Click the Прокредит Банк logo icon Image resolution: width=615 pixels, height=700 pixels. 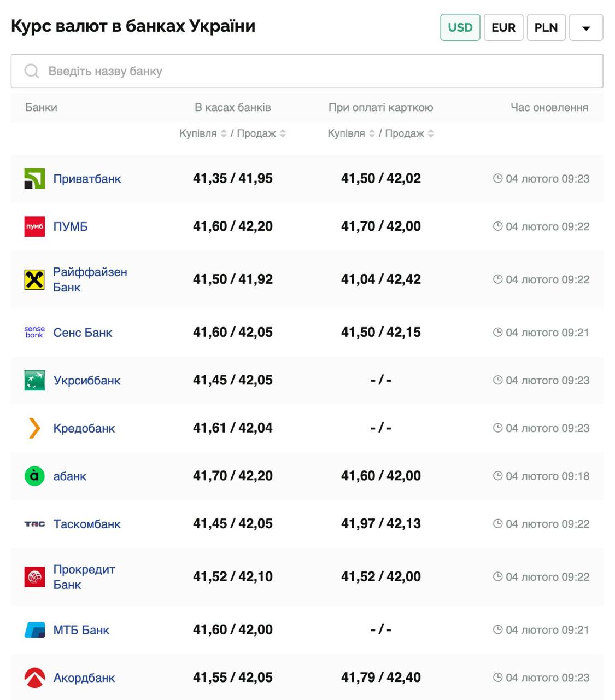tap(34, 577)
